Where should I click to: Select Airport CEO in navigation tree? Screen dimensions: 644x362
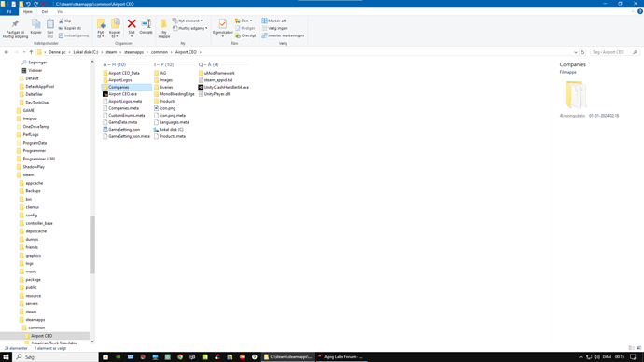[x=42, y=336]
